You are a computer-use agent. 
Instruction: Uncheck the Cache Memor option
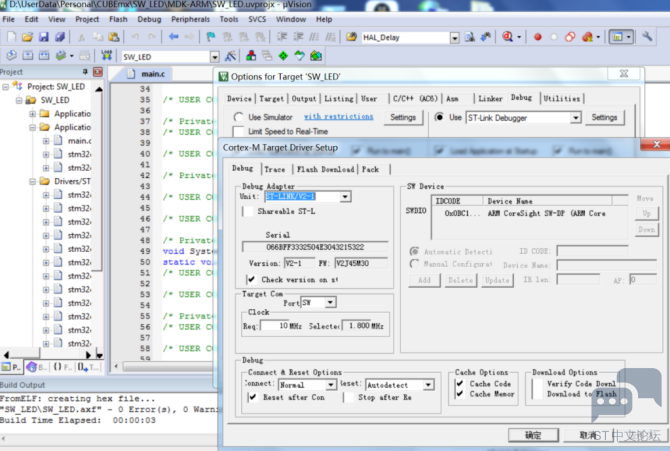click(460, 394)
